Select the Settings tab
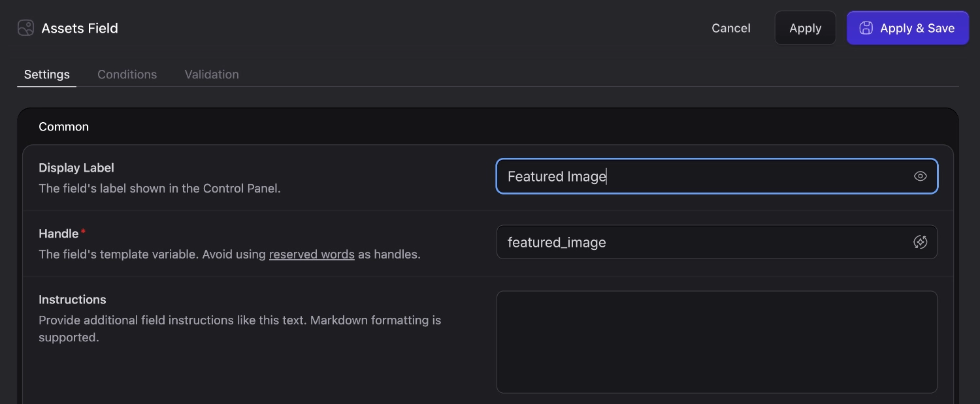 point(46,74)
